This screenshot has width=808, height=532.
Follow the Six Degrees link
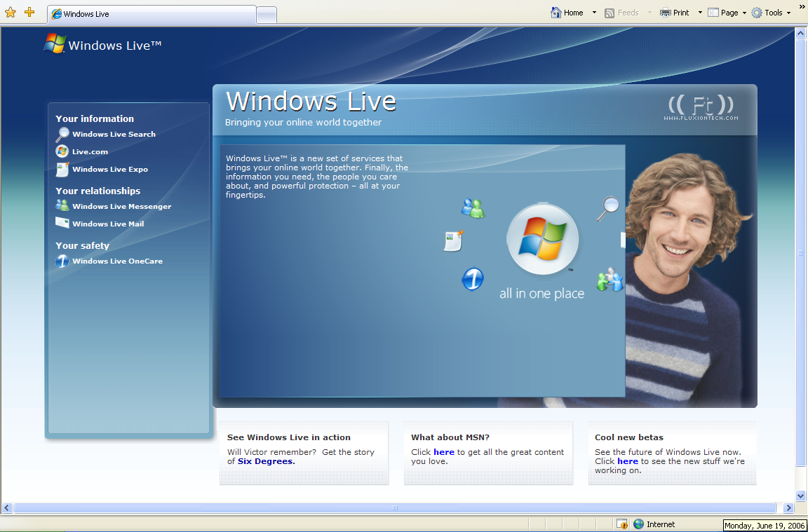[x=267, y=461]
